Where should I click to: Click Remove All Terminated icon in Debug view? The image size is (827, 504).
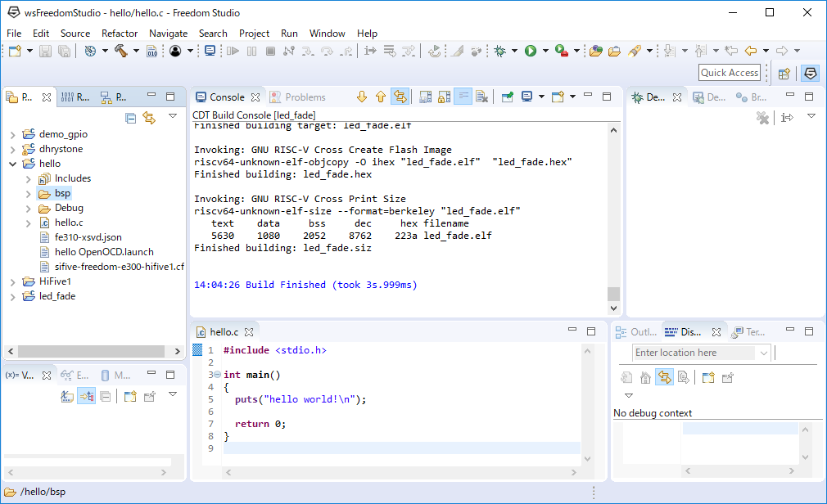[762, 118]
